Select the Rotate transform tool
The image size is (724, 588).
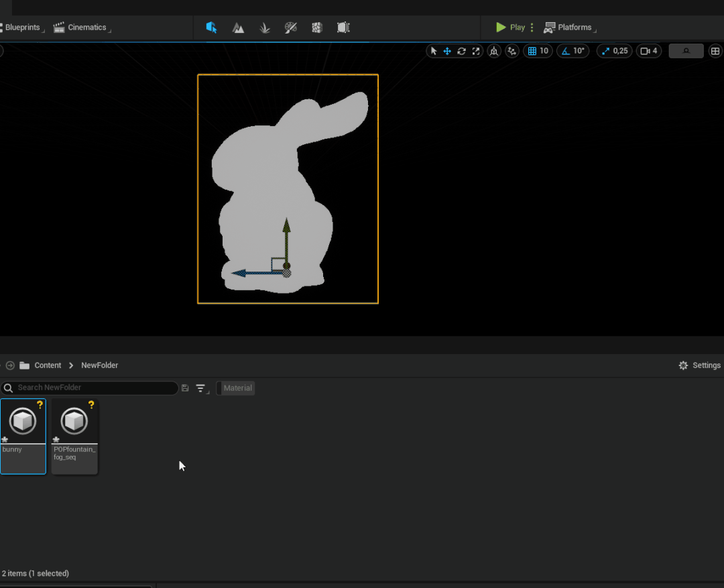click(461, 51)
